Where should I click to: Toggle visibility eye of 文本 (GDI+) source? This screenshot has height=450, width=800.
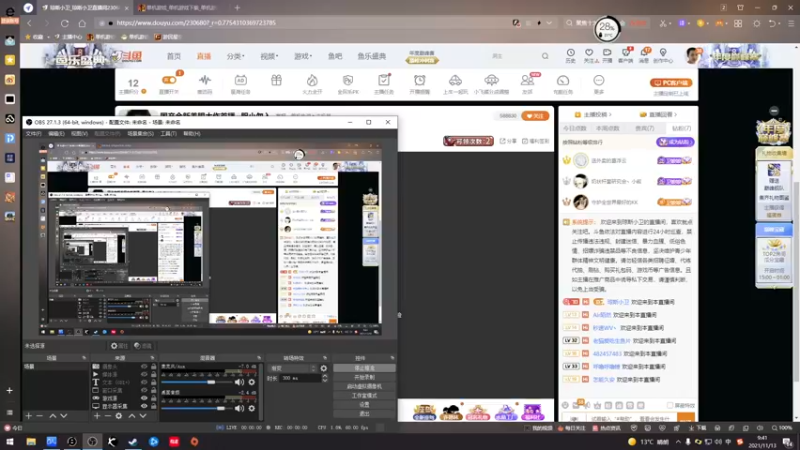tap(144, 382)
